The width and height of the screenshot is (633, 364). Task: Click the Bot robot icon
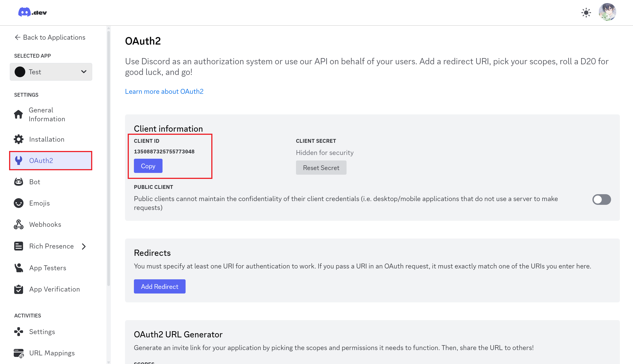(x=18, y=182)
